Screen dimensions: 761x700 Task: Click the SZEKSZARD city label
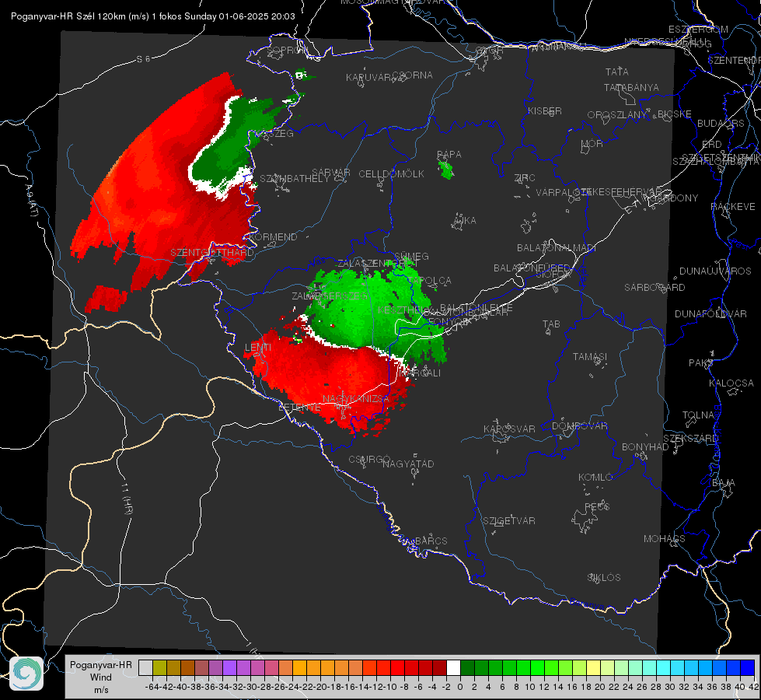click(x=690, y=439)
